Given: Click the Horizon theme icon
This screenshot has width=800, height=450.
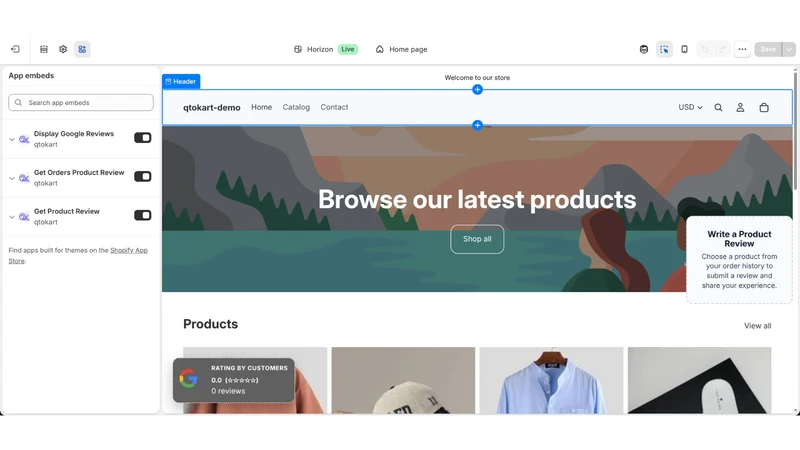Looking at the screenshot, I should click(298, 49).
